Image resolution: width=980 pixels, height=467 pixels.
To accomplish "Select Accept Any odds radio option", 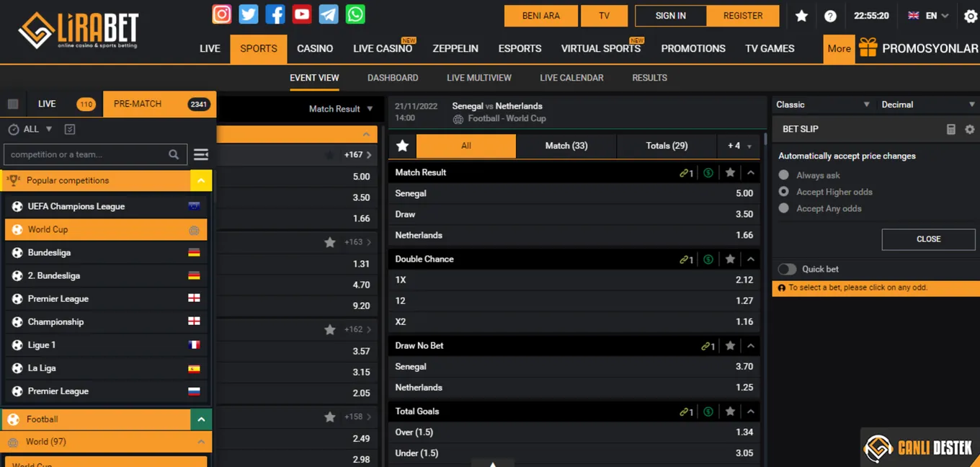I will coord(784,208).
